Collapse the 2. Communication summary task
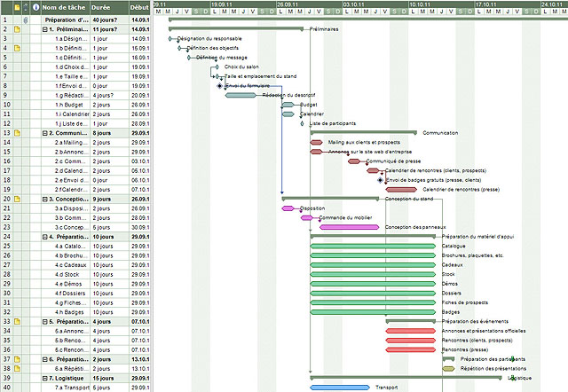This screenshot has height=392, width=568. tap(45, 133)
